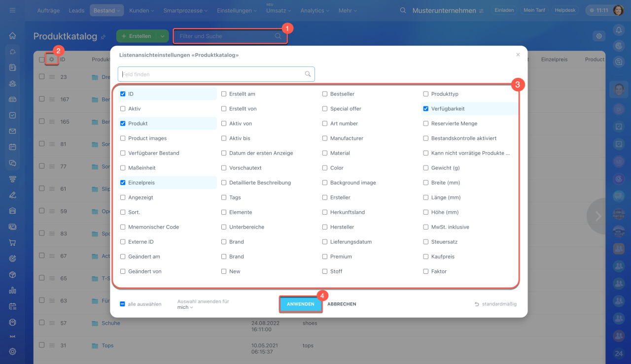This screenshot has width=631, height=364.
Task: Click the magnifier in the top navigation bar
Action: click(x=403, y=10)
